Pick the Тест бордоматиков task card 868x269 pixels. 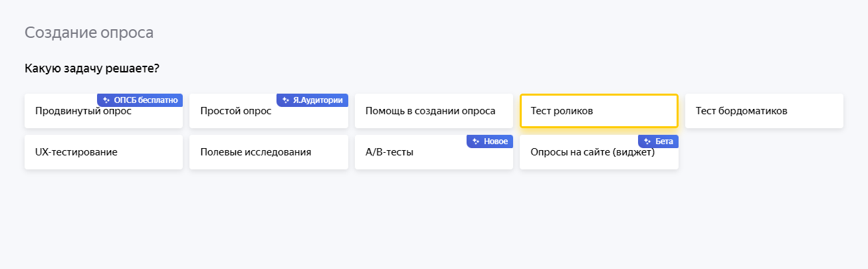pos(764,111)
